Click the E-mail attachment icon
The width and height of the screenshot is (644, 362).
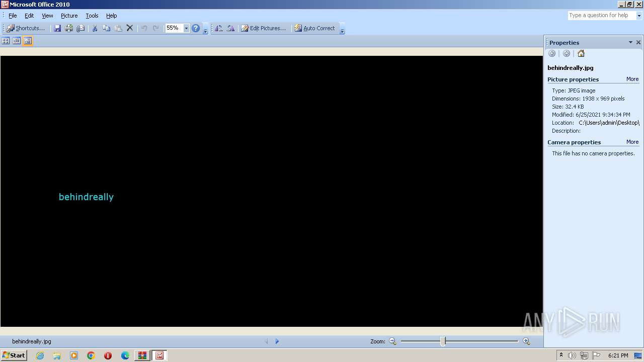[x=80, y=28]
